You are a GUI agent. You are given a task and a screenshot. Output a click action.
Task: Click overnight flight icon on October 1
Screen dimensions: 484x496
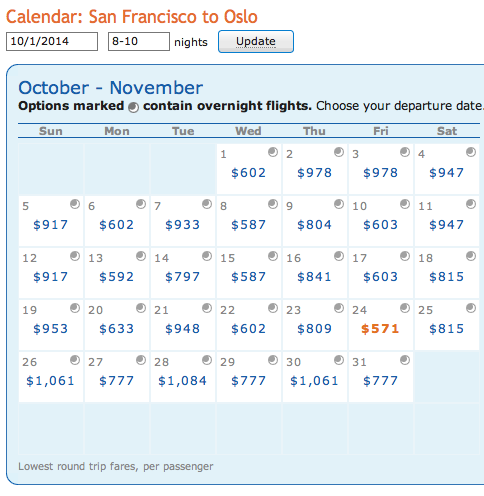273,152
